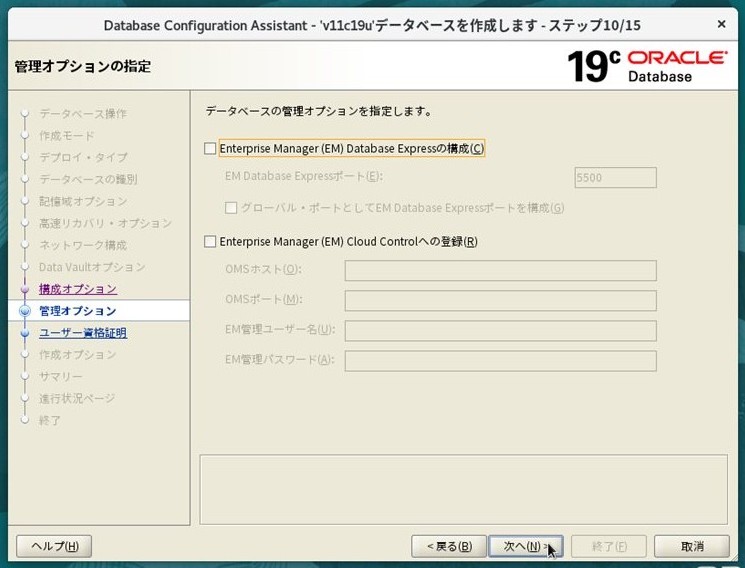Viewport: 745px width, 568px height.
Task: Click the OMSホスト input field
Action: point(500,270)
